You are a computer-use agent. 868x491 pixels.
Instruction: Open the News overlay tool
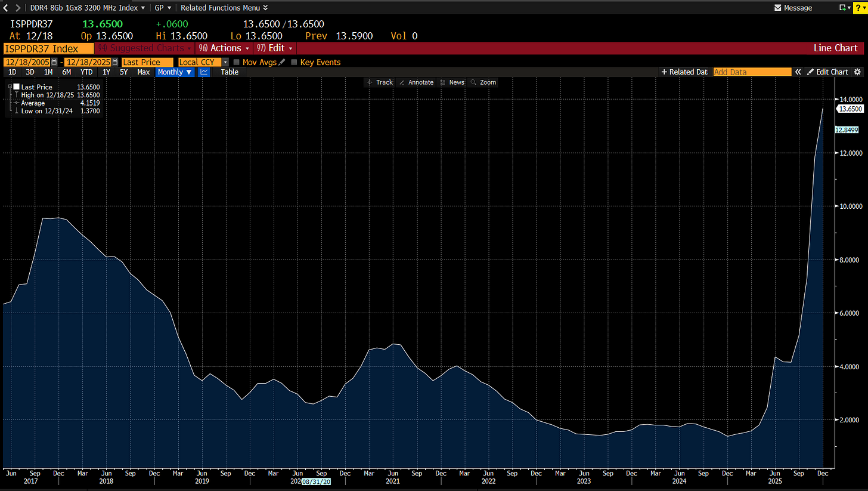click(452, 82)
